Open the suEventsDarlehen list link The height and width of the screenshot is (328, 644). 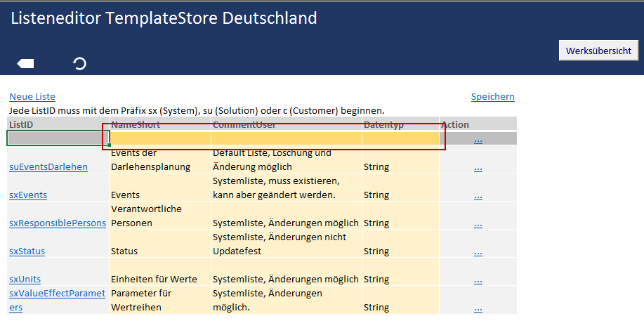(x=48, y=167)
